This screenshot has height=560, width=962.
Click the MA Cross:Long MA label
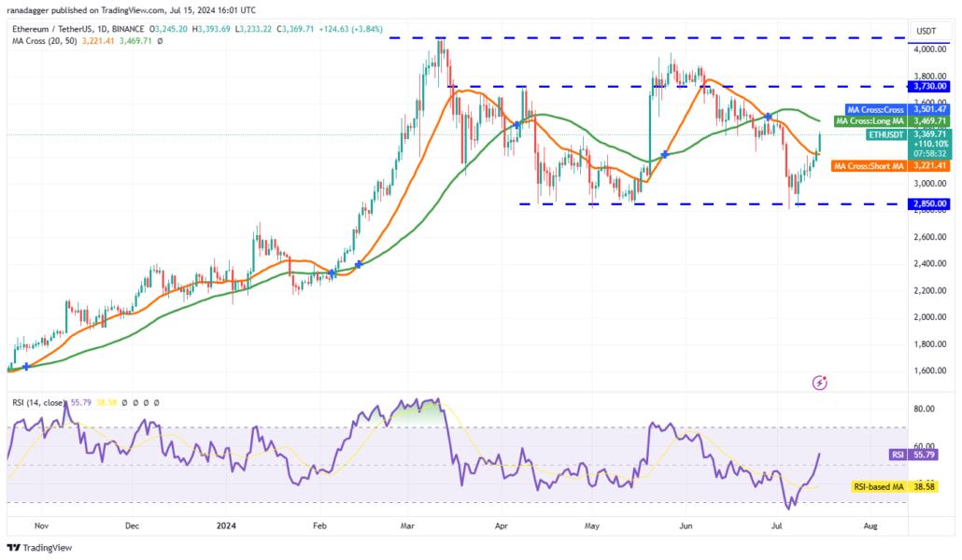[x=870, y=121]
